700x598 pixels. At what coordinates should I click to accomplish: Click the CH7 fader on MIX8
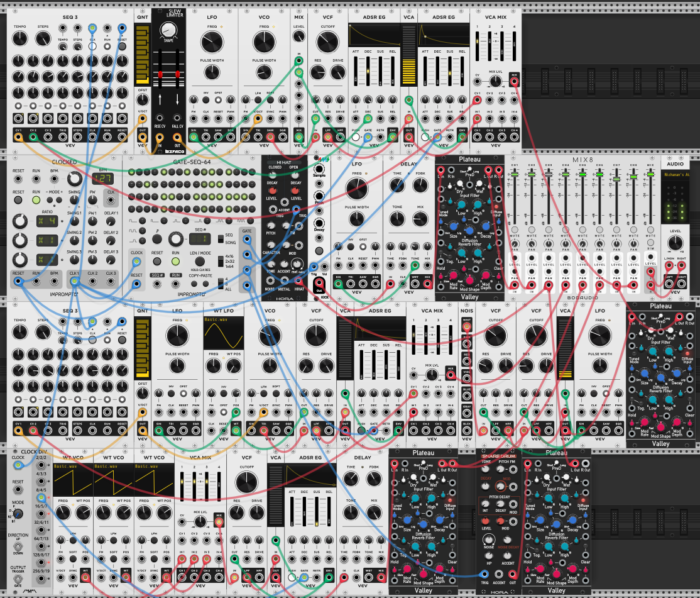coord(616,179)
